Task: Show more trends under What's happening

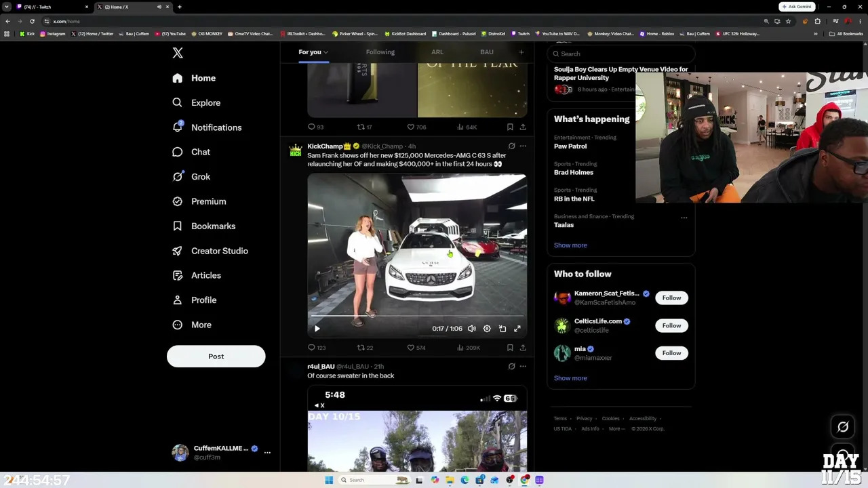Action: tap(570, 245)
